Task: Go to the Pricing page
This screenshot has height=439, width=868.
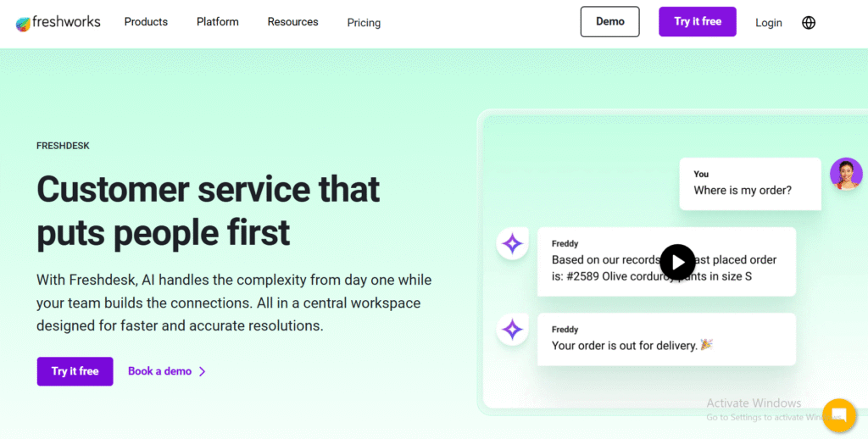Action: point(364,23)
